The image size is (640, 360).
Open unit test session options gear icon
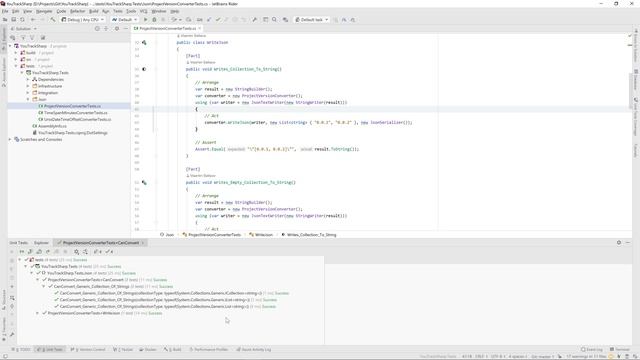76,252
